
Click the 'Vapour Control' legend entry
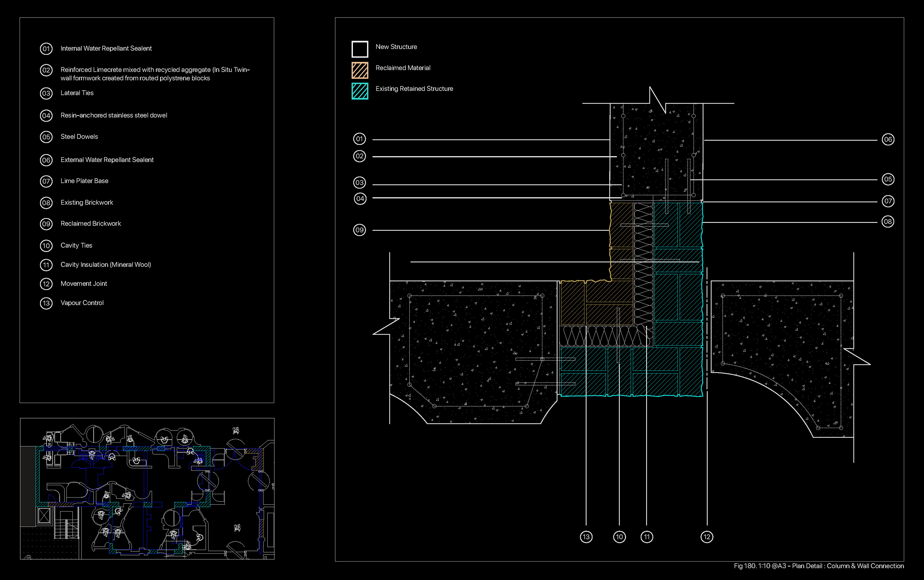pyautogui.click(x=82, y=303)
